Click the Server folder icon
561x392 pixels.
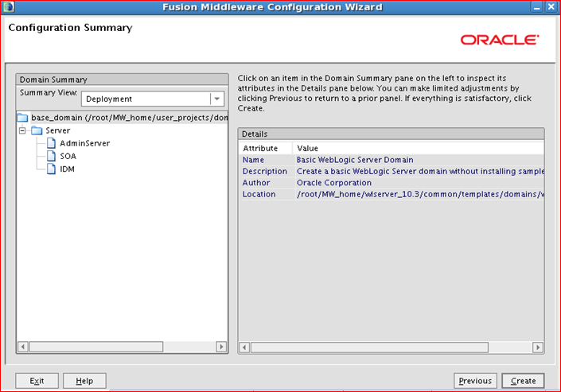click(x=37, y=130)
